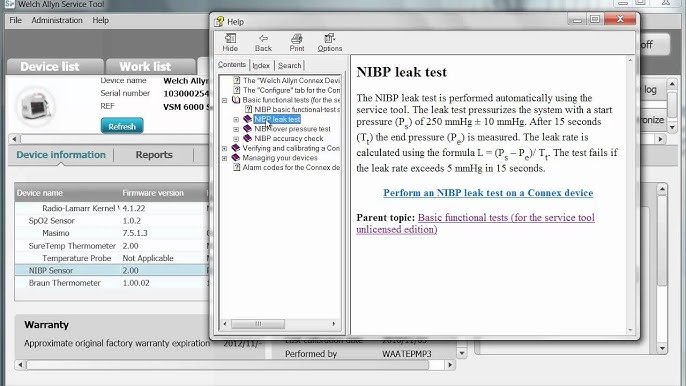Click the book icon beside NIBP over pressure test

click(x=247, y=128)
